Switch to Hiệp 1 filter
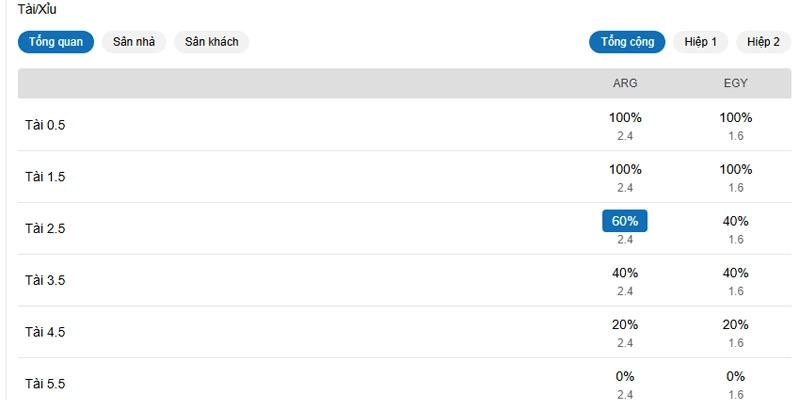The height and width of the screenshot is (400, 800). 701,42
